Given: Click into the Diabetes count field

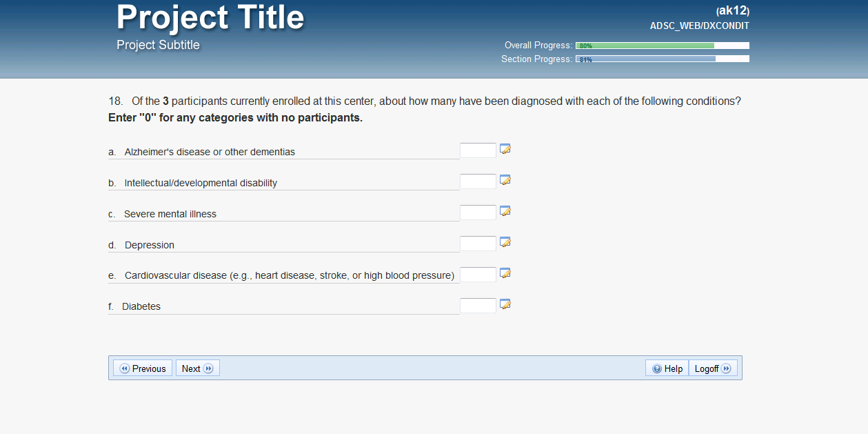Looking at the screenshot, I should pos(478,306).
